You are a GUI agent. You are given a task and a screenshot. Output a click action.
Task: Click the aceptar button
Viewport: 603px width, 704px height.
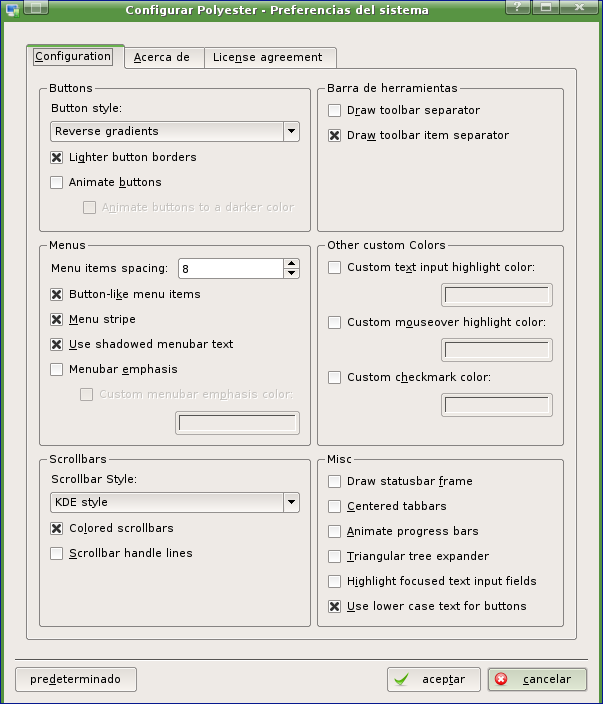434,679
